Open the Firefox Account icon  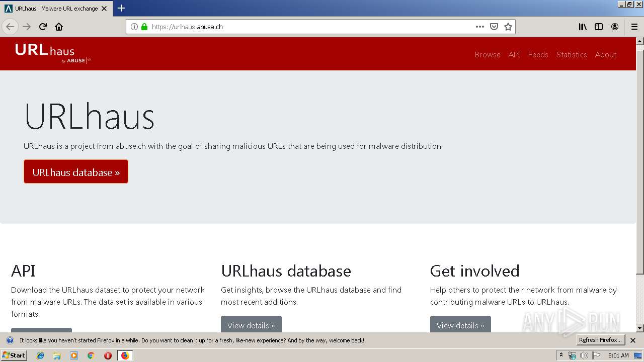click(615, 27)
